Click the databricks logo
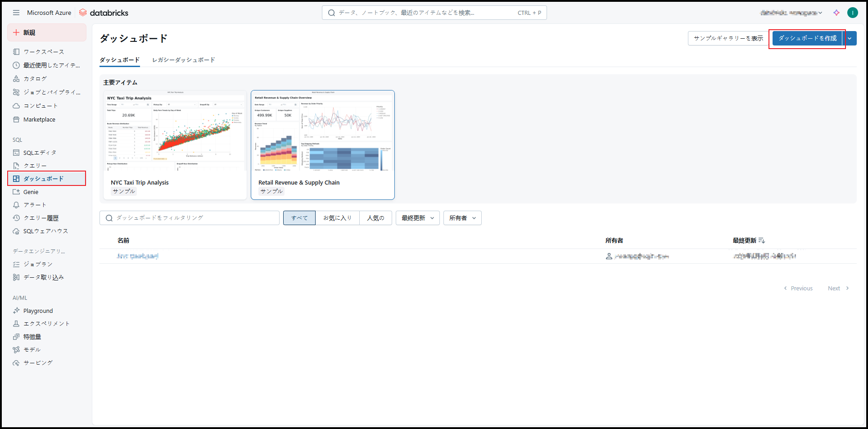 click(104, 13)
